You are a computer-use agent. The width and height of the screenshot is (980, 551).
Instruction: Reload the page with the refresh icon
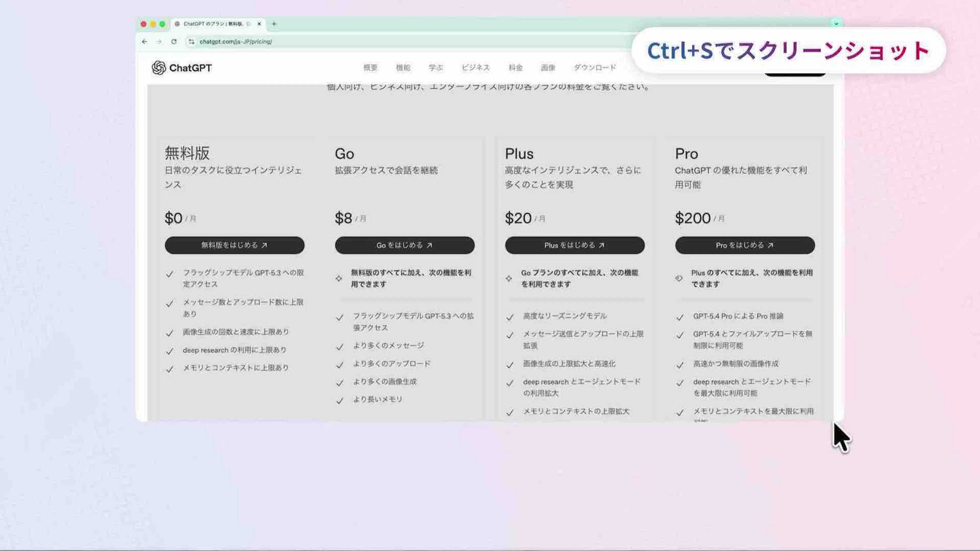174,42
